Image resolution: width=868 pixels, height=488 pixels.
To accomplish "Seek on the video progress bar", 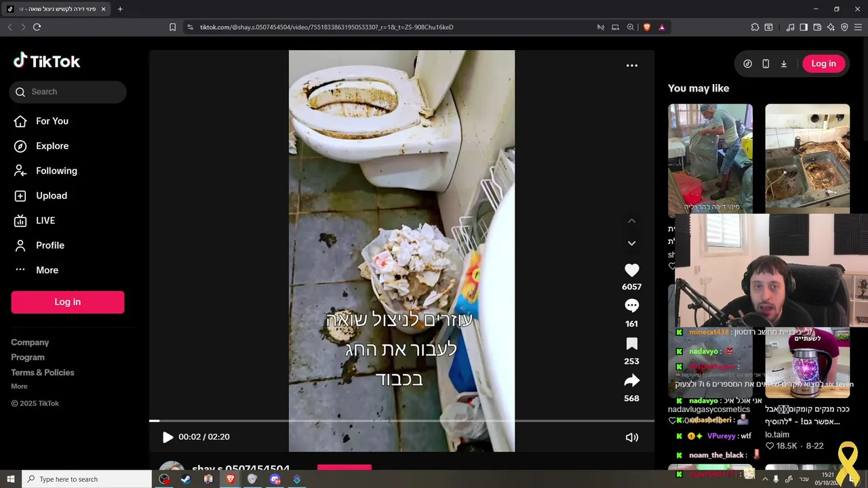I will [401, 421].
